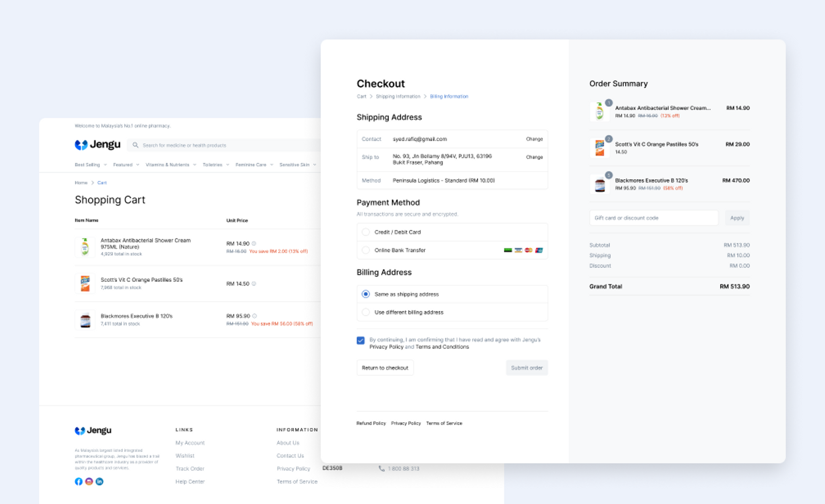Click the search magnifier icon
Image resolution: width=825 pixels, height=504 pixels.
coord(135,145)
